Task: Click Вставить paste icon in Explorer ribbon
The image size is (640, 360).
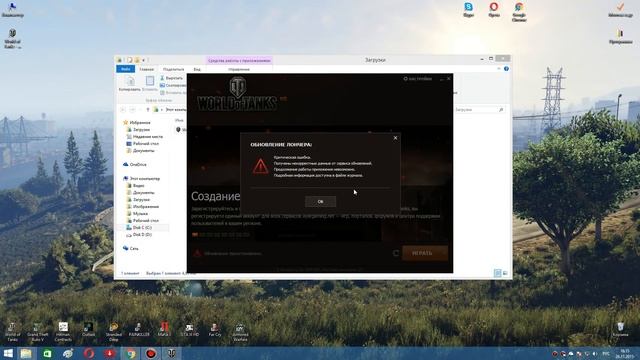Action: (x=150, y=83)
